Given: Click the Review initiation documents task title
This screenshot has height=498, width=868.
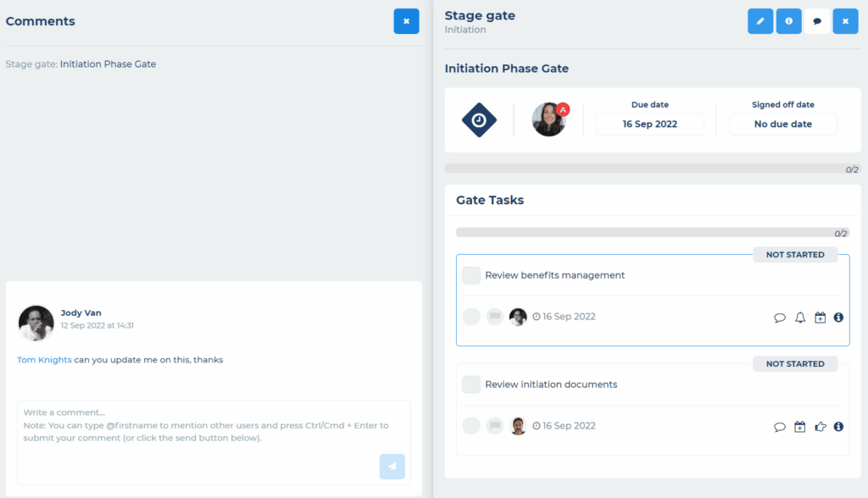Looking at the screenshot, I should click(x=551, y=384).
